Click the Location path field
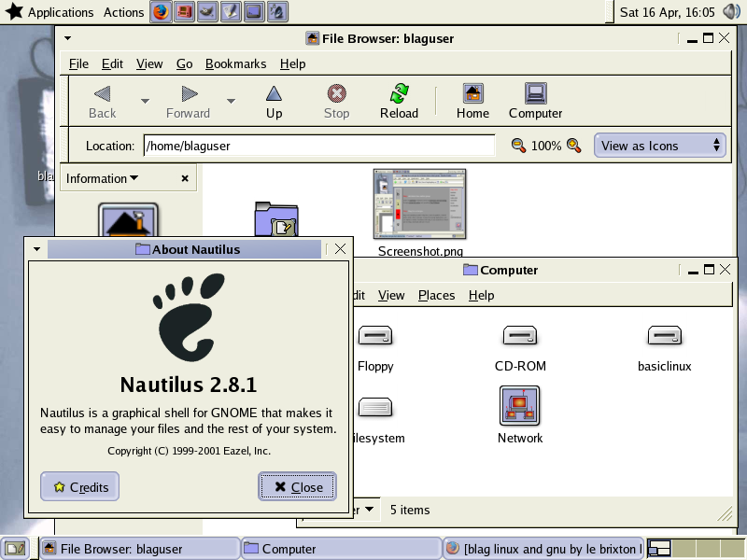The image size is (747, 560). pos(319,146)
